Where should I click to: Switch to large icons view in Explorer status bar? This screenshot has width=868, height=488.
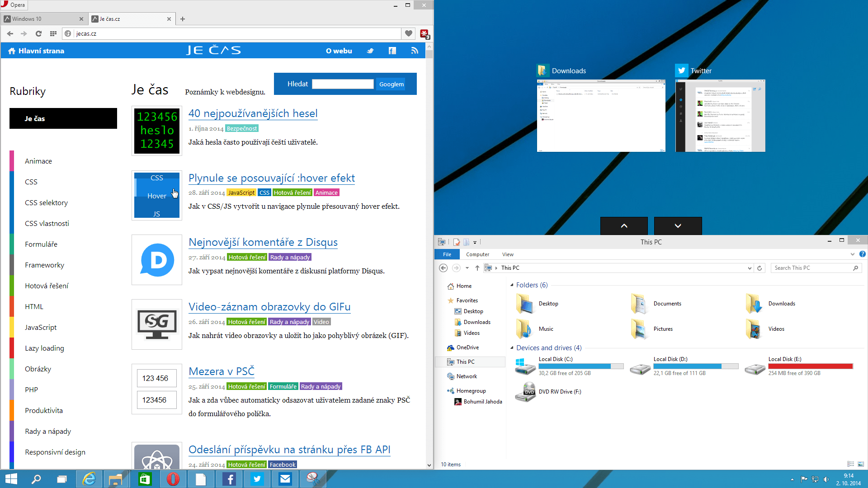[x=861, y=464]
